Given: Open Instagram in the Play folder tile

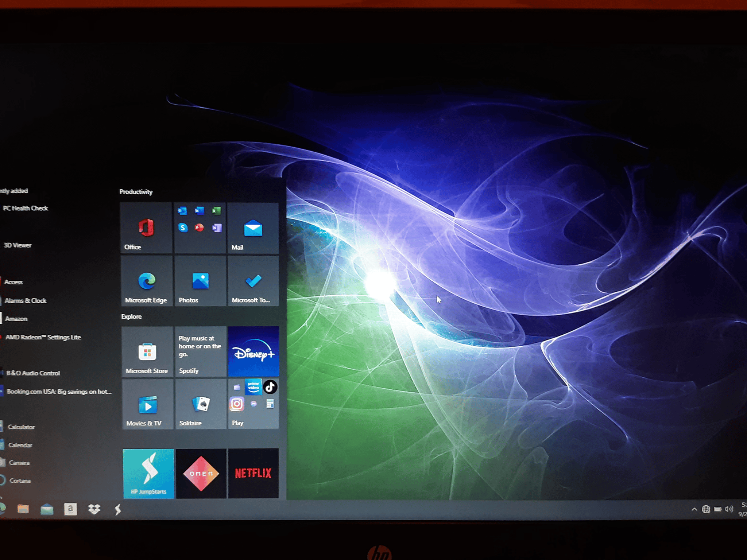Looking at the screenshot, I should click(x=237, y=404).
